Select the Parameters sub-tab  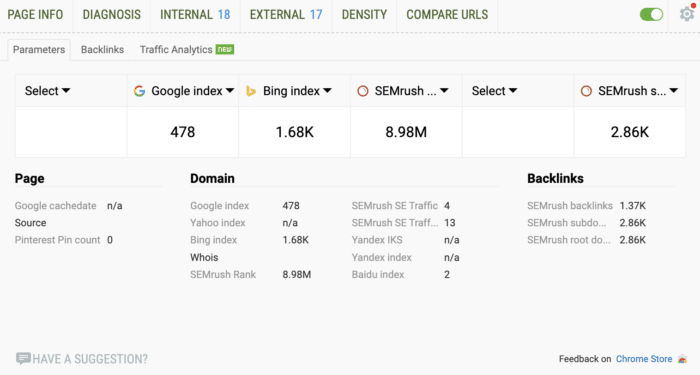point(39,50)
